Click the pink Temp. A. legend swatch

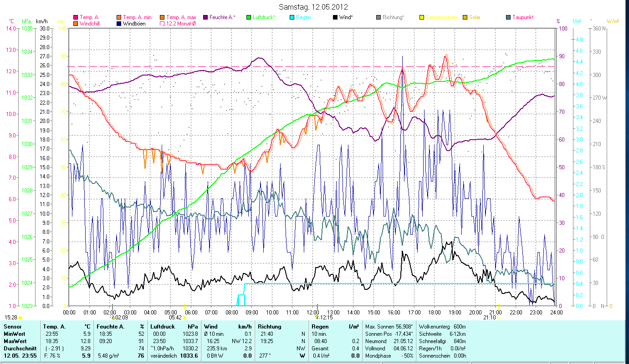(76, 17)
